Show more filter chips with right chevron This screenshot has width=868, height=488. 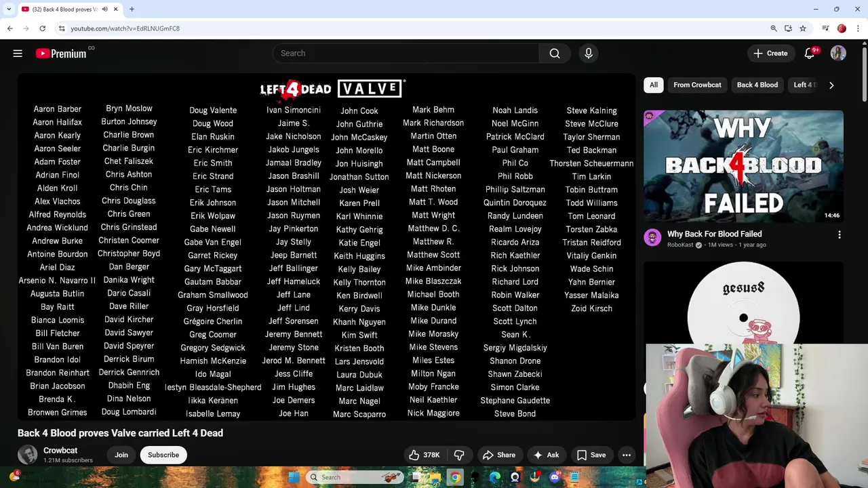pos(831,85)
